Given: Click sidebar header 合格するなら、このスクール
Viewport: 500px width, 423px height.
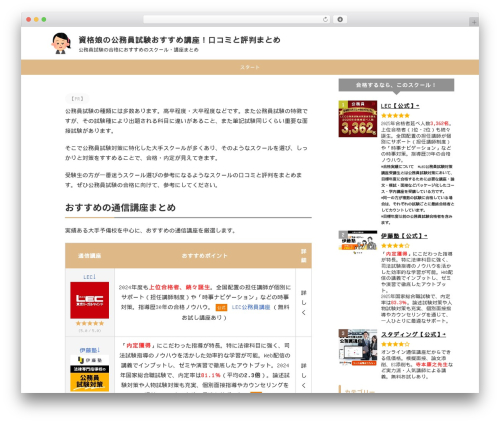Looking at the screenshot, I should [396, 85].
